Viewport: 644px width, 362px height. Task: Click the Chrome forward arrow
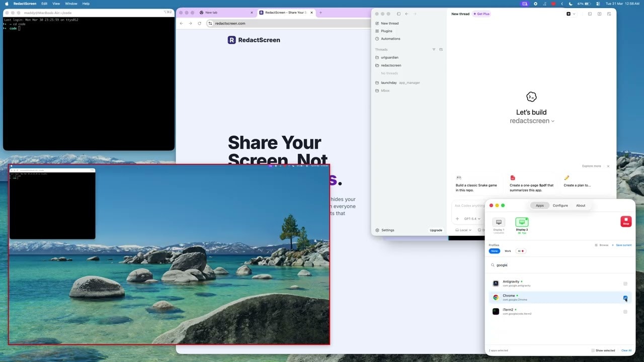click(190, 23)
